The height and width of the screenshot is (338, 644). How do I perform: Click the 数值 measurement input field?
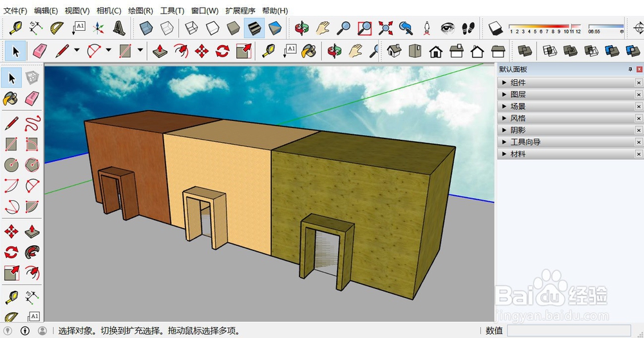[569, 331]
